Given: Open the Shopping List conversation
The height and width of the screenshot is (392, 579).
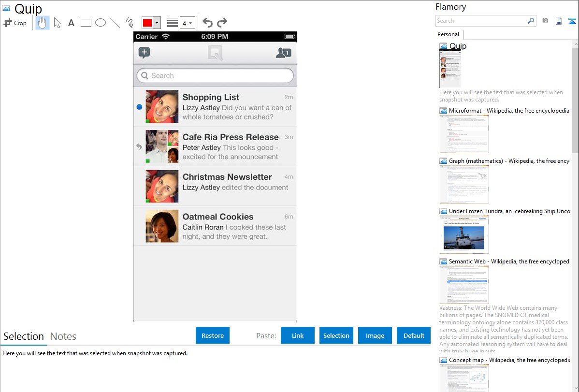Looking at the screenshot, I should tap(215, 106).
